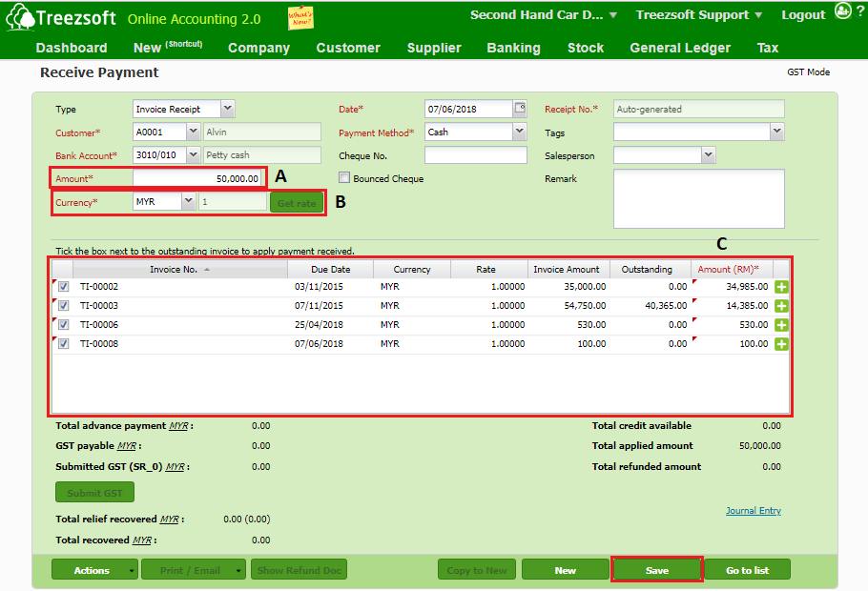The width and height of the screenshot is (868, 591).
Task: Open the Date calendar picker icon
Action: point(520,108)
